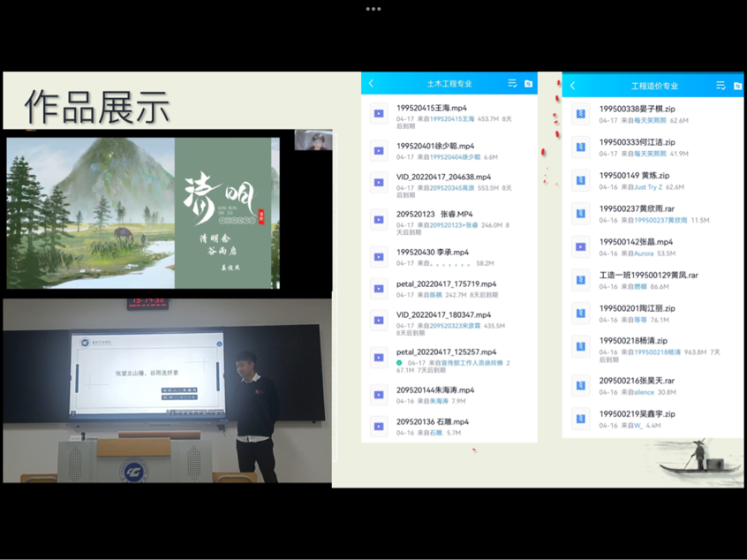Click video icon beside 199520415王海.mp4

pos(379,113)
